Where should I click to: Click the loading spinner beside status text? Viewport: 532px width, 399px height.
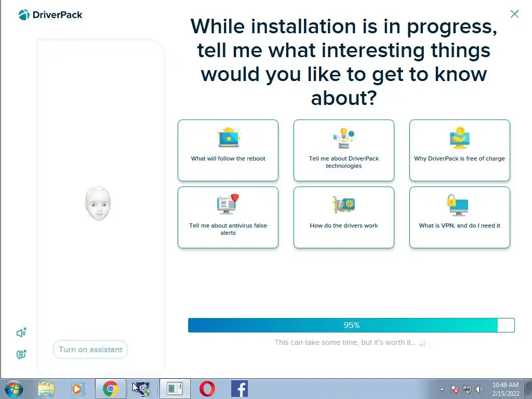click(422, 343)
